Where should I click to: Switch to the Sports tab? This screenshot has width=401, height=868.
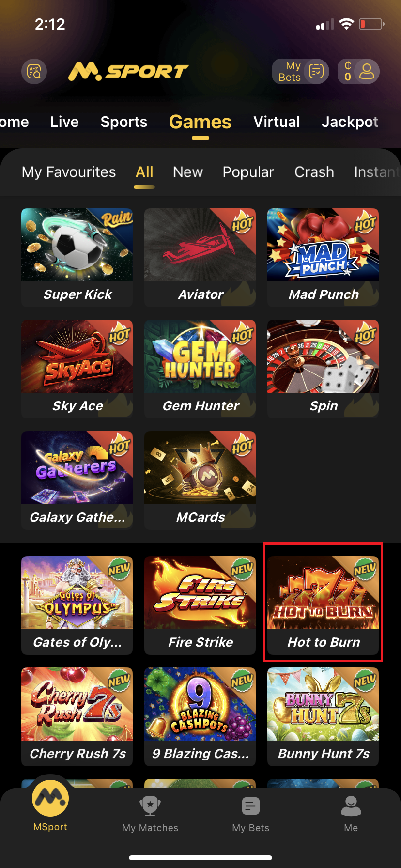point(124,122)
